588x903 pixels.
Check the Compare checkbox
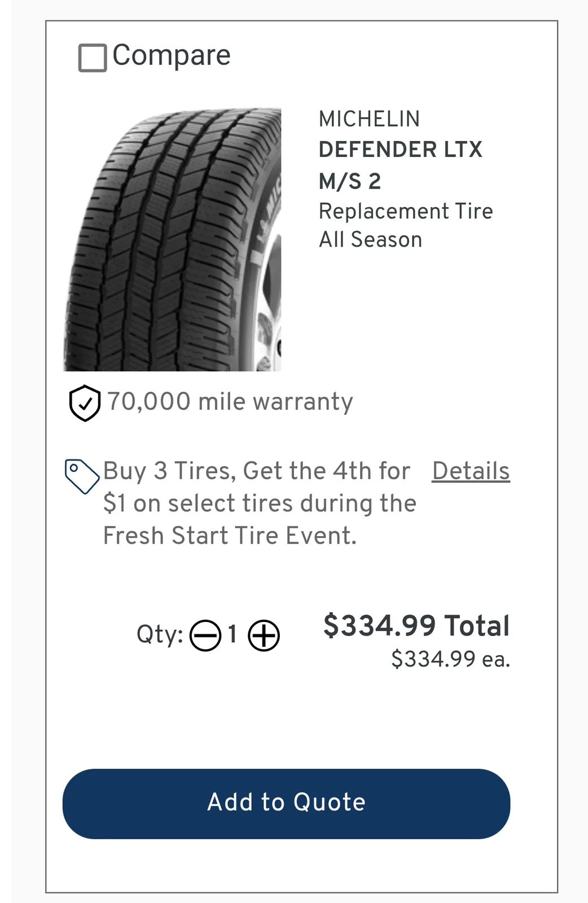pyautogui.click(x=93, y=58)
